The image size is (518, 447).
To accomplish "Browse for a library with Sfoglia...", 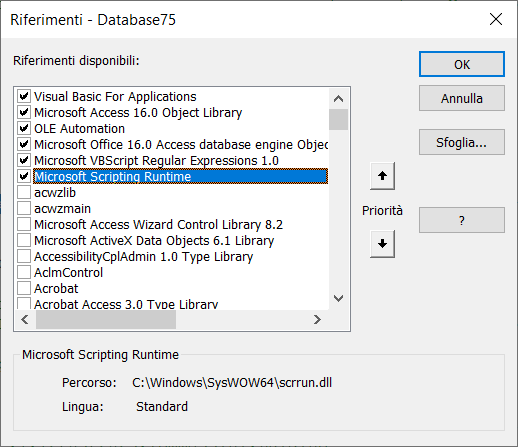I will [462, 142].
